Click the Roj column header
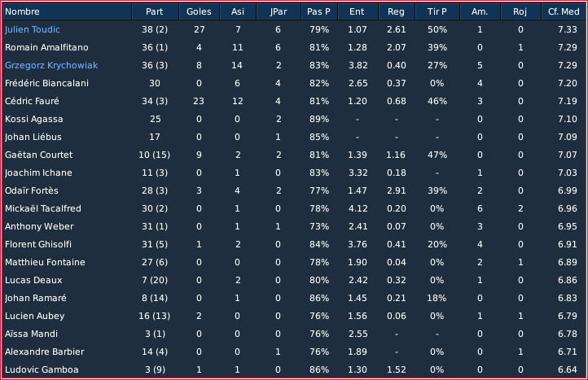Viewport: 588px width, 380px height. (x=520, y=11)
